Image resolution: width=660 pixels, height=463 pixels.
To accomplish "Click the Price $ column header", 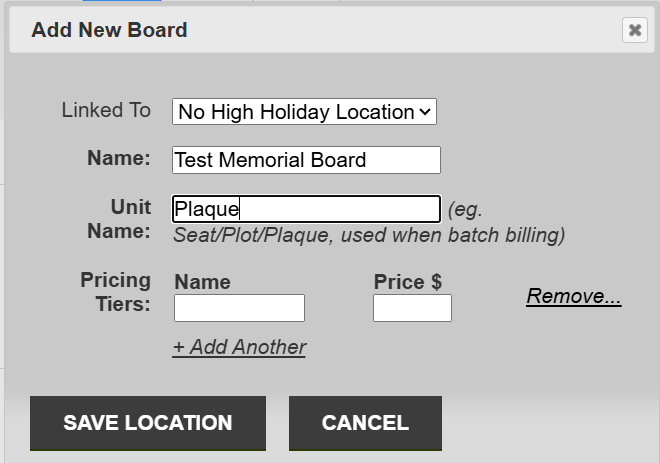I will 408,282.
